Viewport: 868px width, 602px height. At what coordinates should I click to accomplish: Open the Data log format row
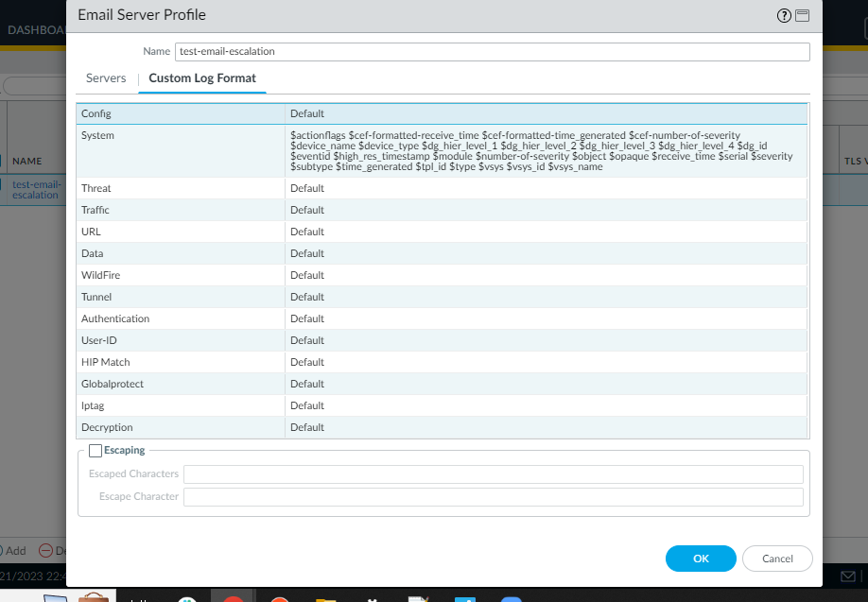(x=442, y=253)
